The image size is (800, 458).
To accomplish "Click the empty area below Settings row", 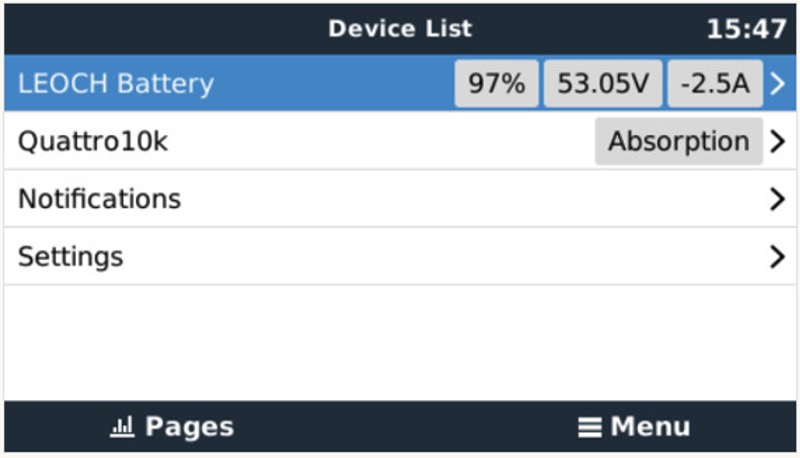I will coord(400,342).
